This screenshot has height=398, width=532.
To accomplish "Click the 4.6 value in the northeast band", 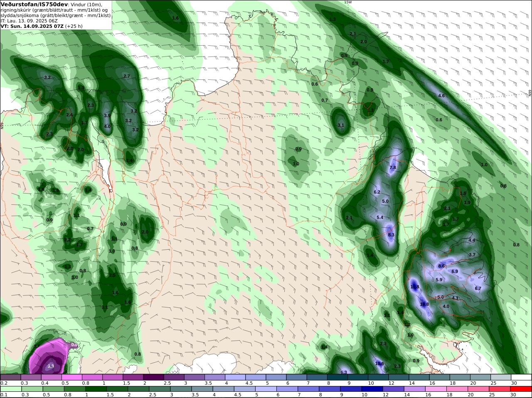I will (x=441, y=96).
